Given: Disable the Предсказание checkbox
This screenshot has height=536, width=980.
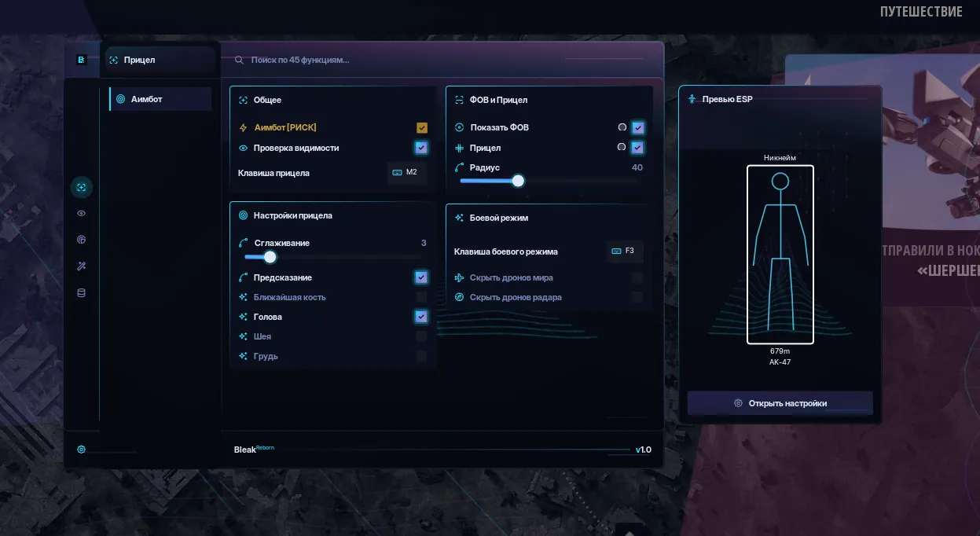Looking at the screenshot, I should [x=422, y=277].
